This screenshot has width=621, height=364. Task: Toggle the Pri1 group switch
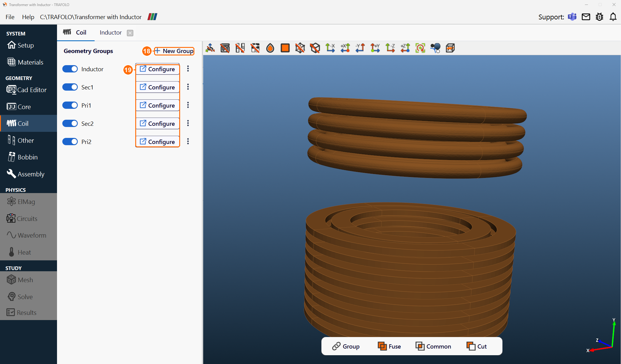coord(70,105)
